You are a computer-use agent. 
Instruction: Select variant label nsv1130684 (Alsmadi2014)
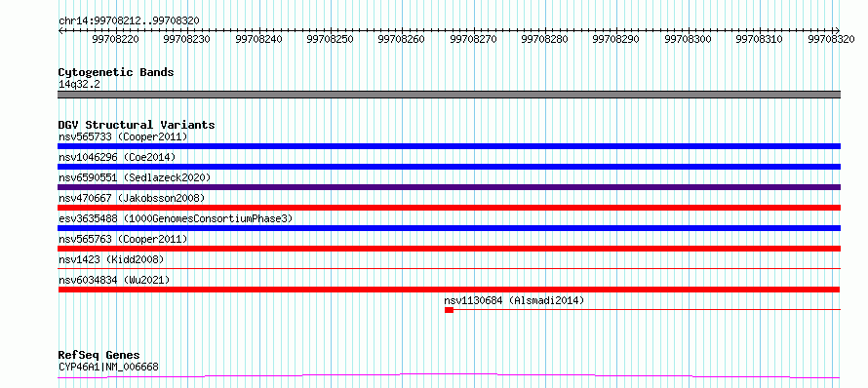point(514,300)
